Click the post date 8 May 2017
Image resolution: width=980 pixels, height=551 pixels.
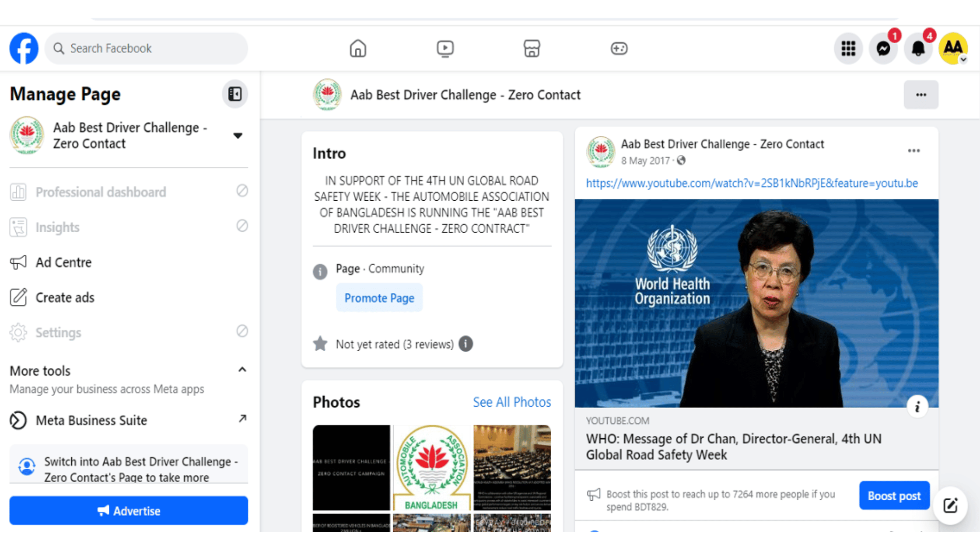(645, 160)
